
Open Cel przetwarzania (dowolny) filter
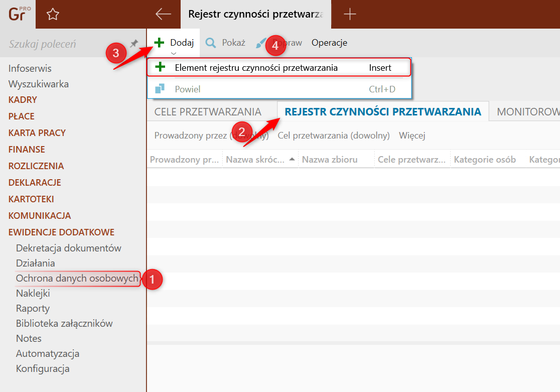click(x=334, y=136)
